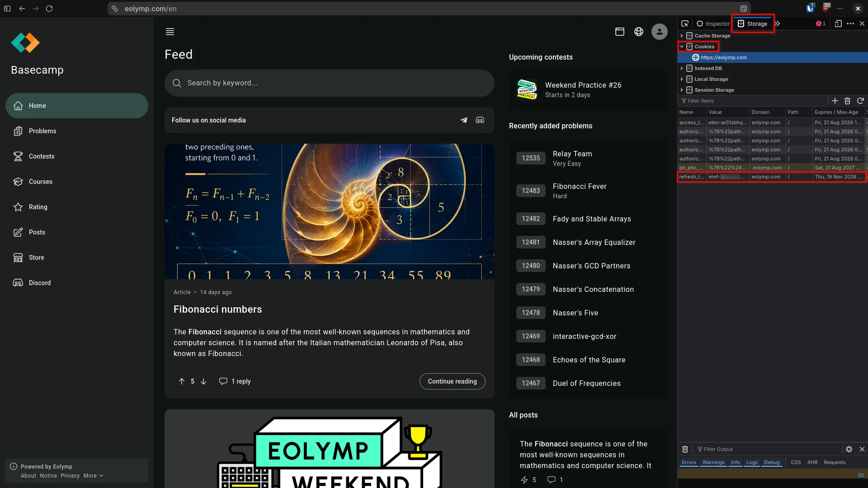868x488 pixels.
Task: Click the Fibonacci numbers article image
Action: tap(330, 211)
